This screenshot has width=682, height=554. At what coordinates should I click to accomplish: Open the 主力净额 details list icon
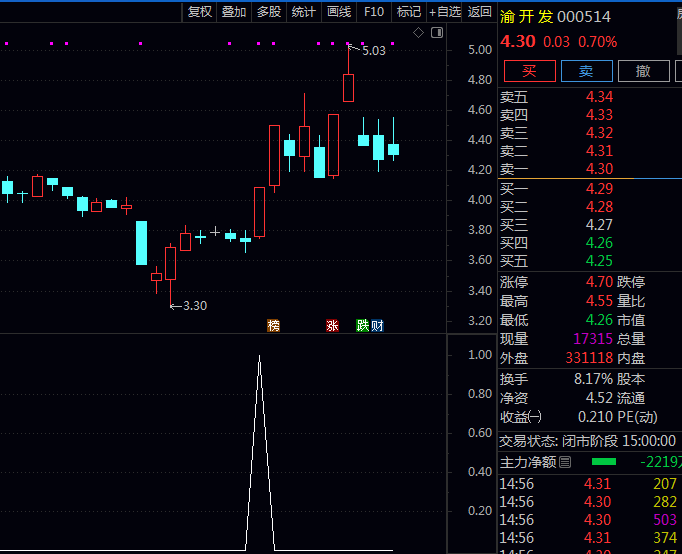[565, 462]
